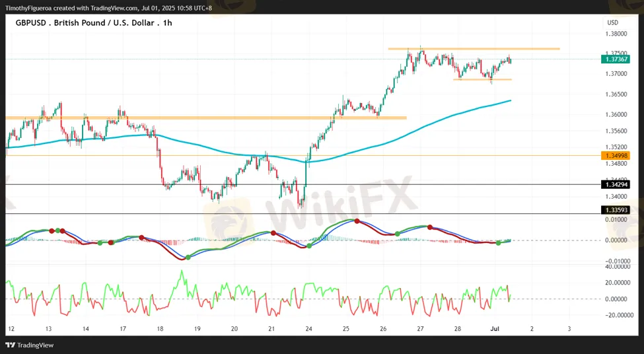Screen dimensions: 644x354
Task: Select the short orange support line below 1.37000
Action: [482, 79]
